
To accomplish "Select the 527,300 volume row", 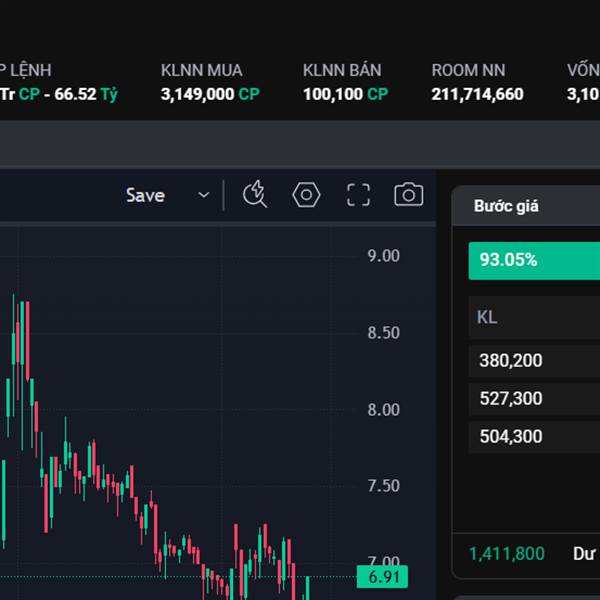I will [x=510, y=399].
